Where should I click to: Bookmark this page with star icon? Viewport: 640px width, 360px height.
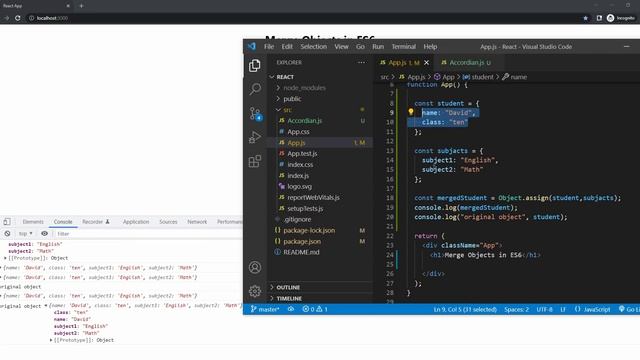[x=585, y=18]
